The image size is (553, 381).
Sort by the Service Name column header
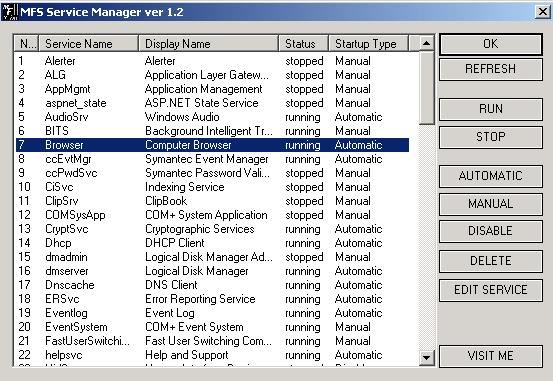click(x=88, y=44)
